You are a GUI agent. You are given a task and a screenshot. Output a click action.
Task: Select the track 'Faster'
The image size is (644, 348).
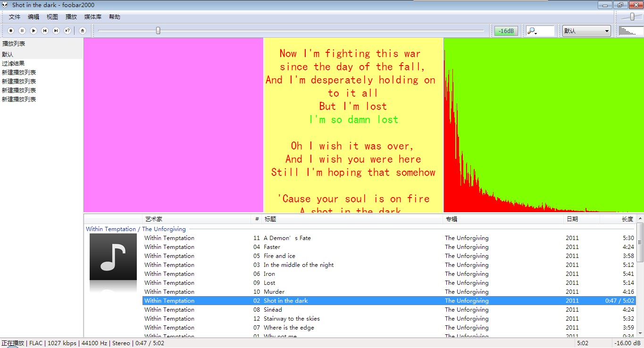click(389, 247)
